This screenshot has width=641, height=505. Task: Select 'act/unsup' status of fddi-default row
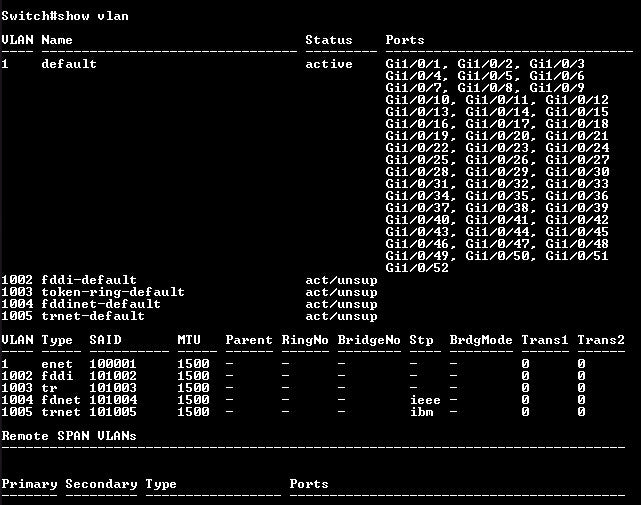(341, 280)
